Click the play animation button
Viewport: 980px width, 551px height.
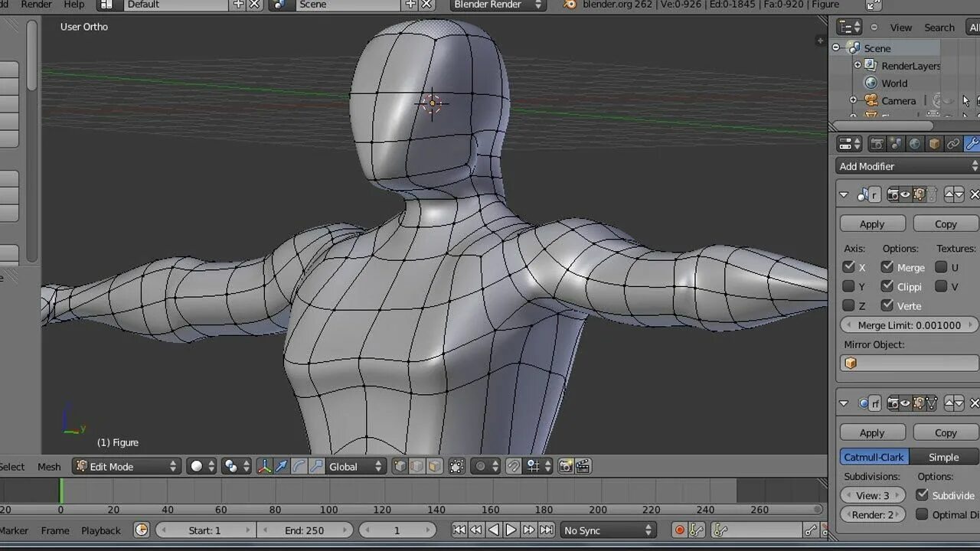(511, 530)
